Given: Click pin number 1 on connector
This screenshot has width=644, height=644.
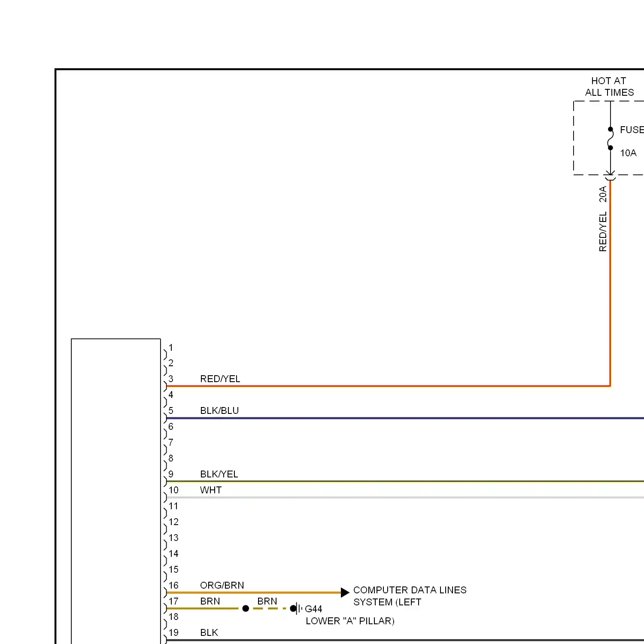Looking at the screenshot, I should pos(171,347).
